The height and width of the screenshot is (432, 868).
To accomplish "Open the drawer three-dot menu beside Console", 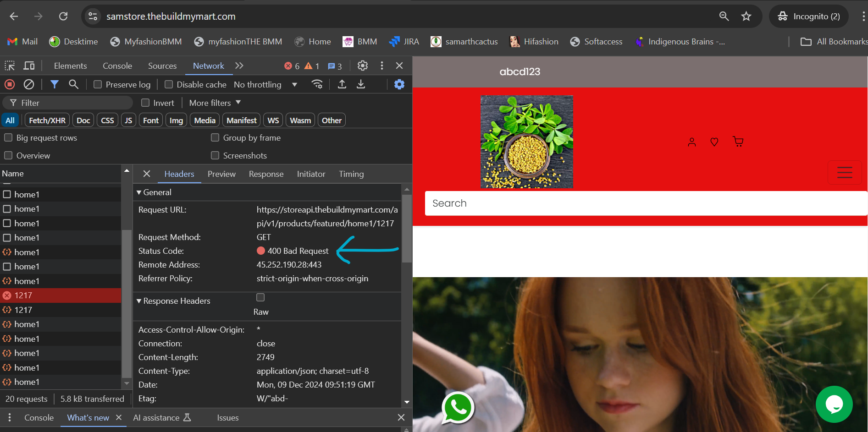I will [10, 418].
